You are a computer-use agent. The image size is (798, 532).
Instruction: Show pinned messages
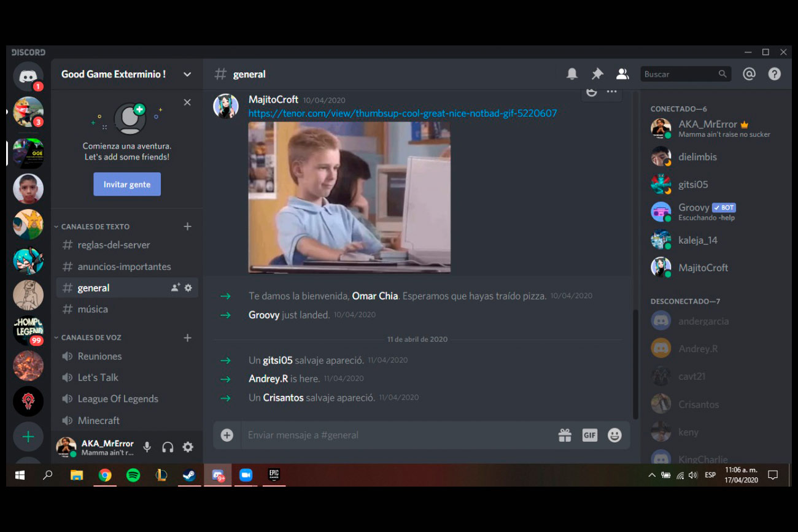(x=597, y=74)
